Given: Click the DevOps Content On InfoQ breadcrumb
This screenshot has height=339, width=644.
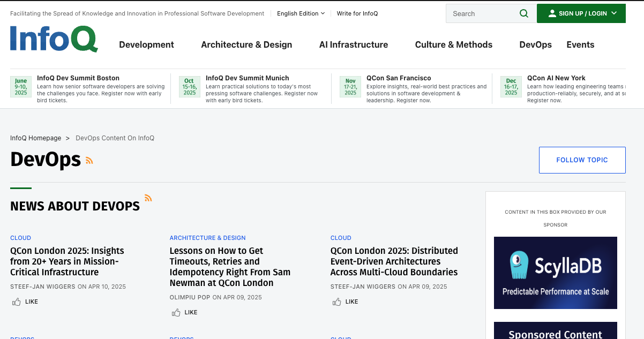Looking at the screenshot, I should coord(115,138).
